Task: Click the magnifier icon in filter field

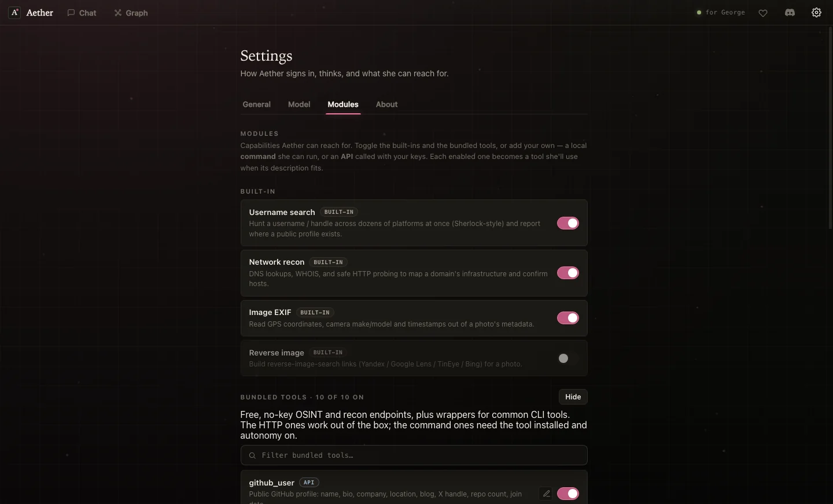Action: [x=252, y=455]
